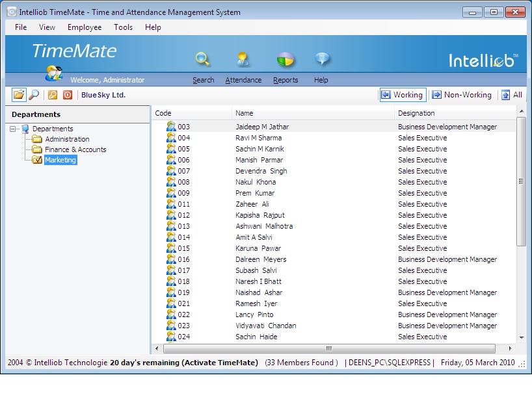Viewport: 532px width, 399px height.
Task: Click employee icon for code 012
Action: coord(171,215)
